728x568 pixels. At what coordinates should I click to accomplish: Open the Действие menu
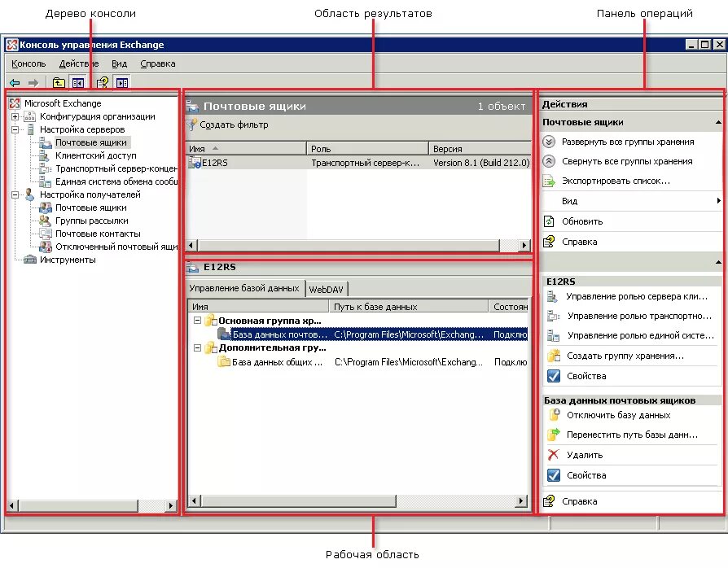point(78,63)
